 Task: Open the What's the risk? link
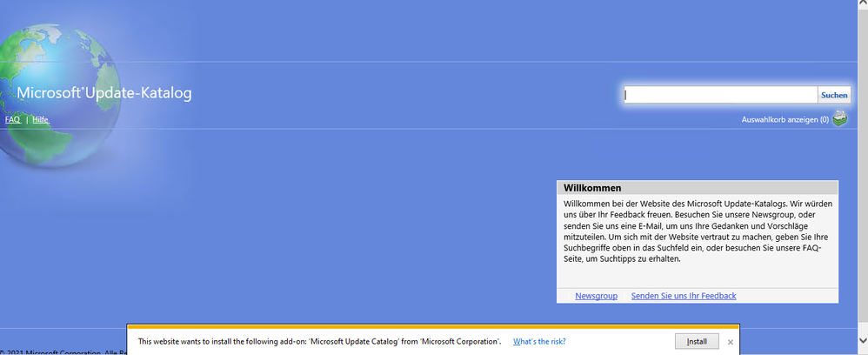(539, 342)
